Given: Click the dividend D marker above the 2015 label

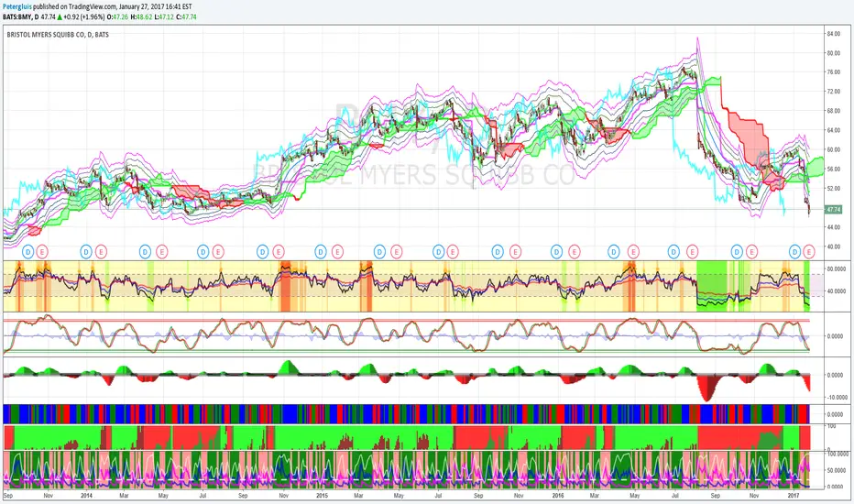Looking at the screenshot, I should tap(321, 252).
